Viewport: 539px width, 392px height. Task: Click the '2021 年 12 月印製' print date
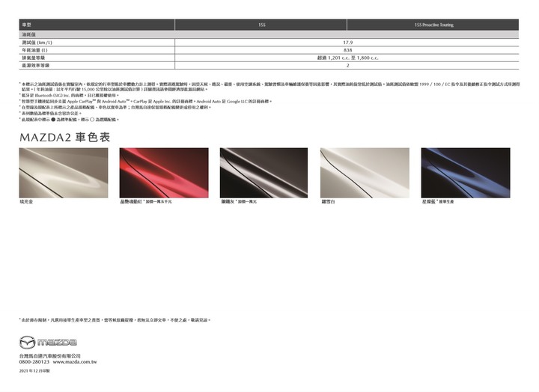tap(34, 371)
